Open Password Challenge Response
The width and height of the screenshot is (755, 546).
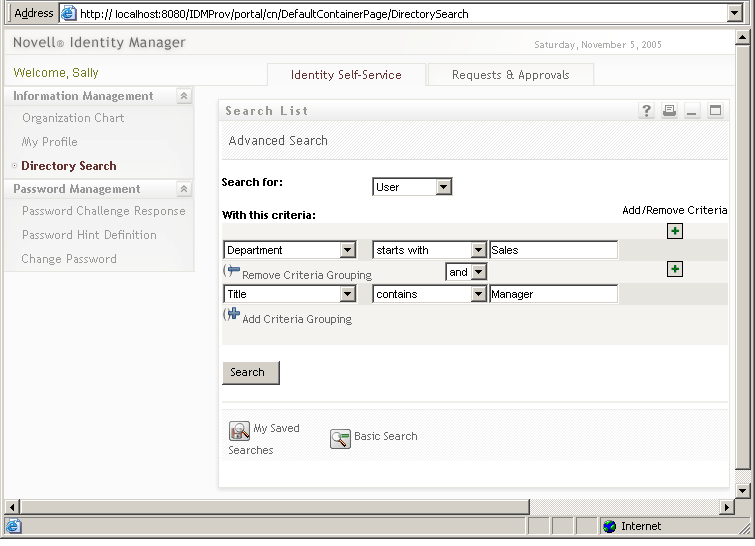104,211
